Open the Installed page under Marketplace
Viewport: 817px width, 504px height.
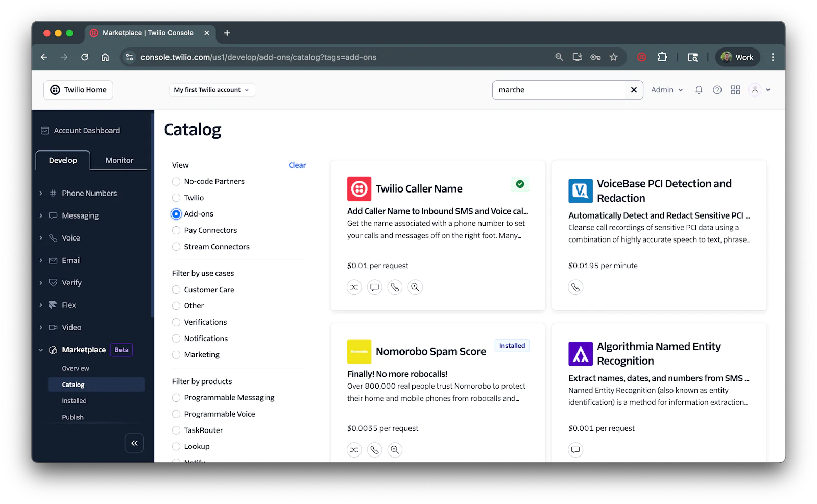(x=74, y=400)
